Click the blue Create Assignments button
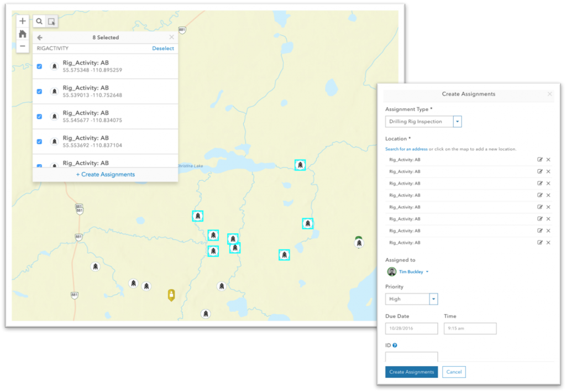Image resolution: width=566 pixels, height=392 pixels. tap(411, 372)
